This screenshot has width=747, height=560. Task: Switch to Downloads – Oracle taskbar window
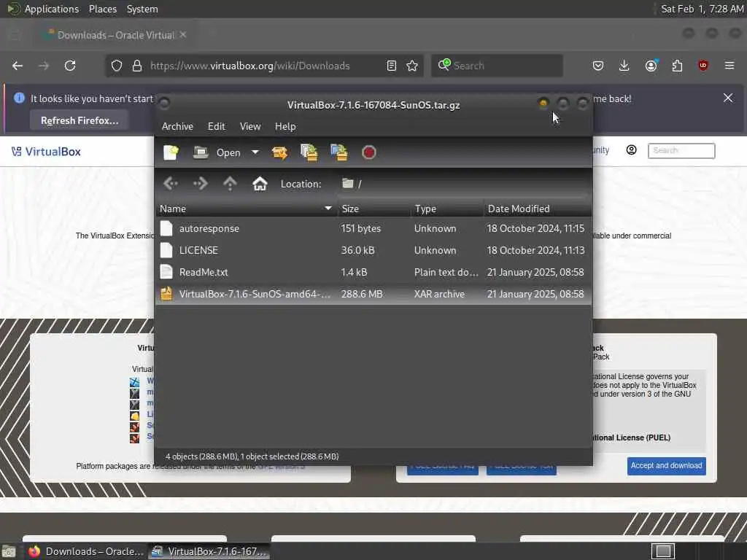pyautogui.click(x=86, y=551)
